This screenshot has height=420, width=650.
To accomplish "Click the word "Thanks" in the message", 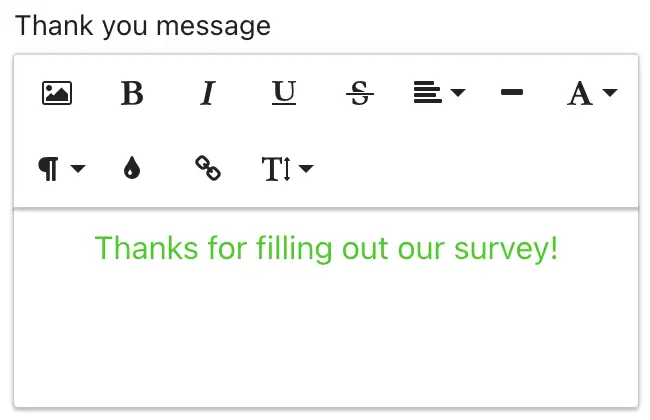I will coord(147,248).
